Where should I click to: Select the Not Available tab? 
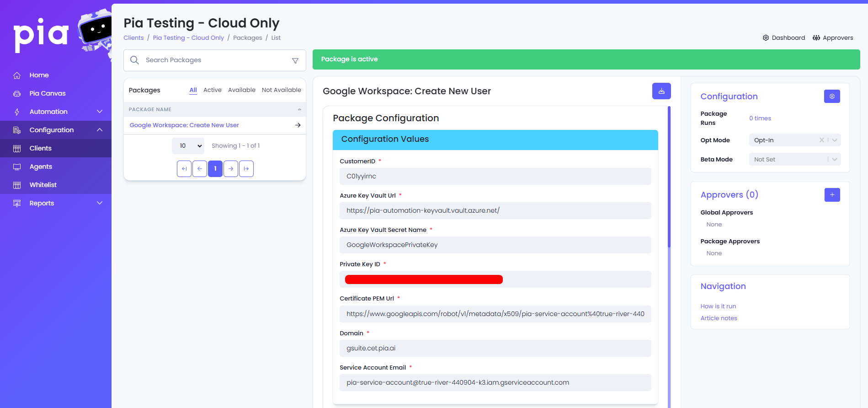tap(282, 90)
